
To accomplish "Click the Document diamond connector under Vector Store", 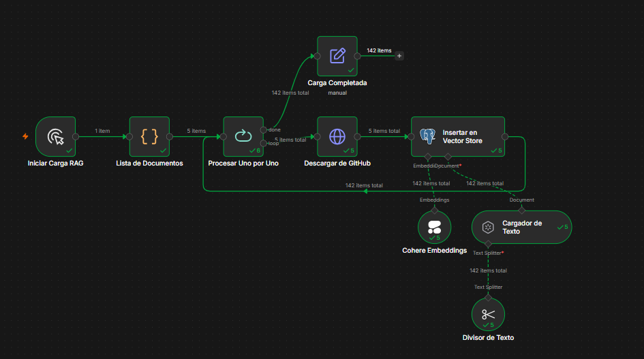I will 448,157.
